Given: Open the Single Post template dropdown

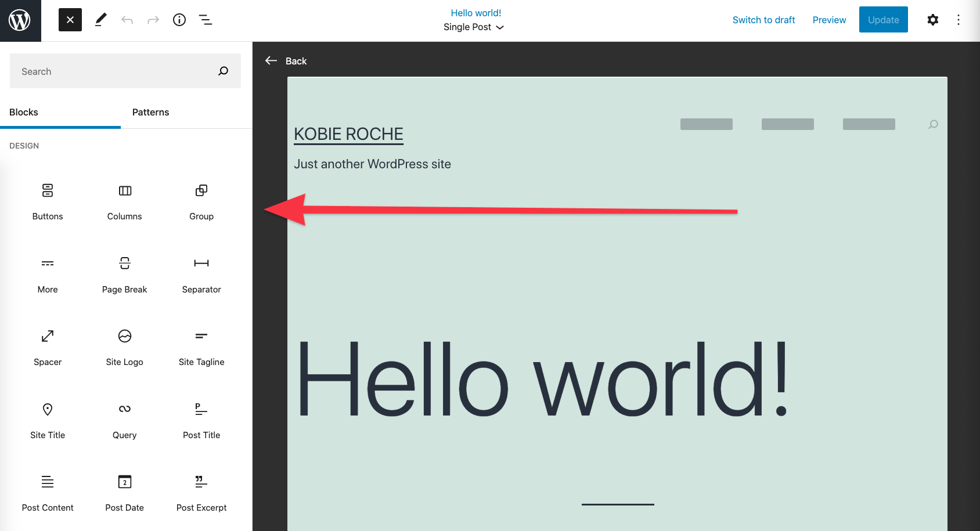Looking at the screenshot, I should click(x=474, y=27).
